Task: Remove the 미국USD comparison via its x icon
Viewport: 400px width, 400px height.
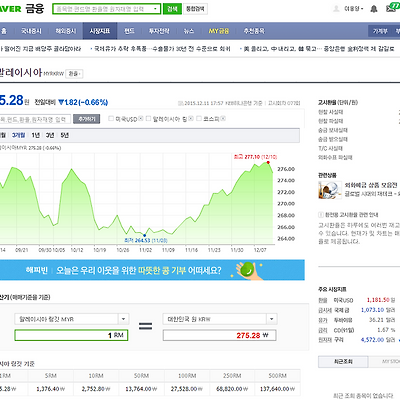Action: pyautogui.click(x=141, y=118)
